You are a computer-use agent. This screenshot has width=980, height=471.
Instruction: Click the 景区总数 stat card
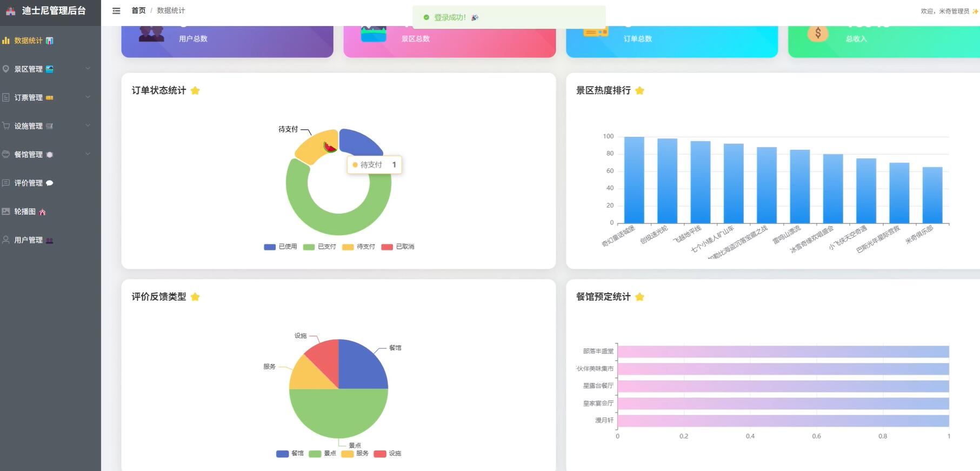pyautogui.click(x=450, y=41)
